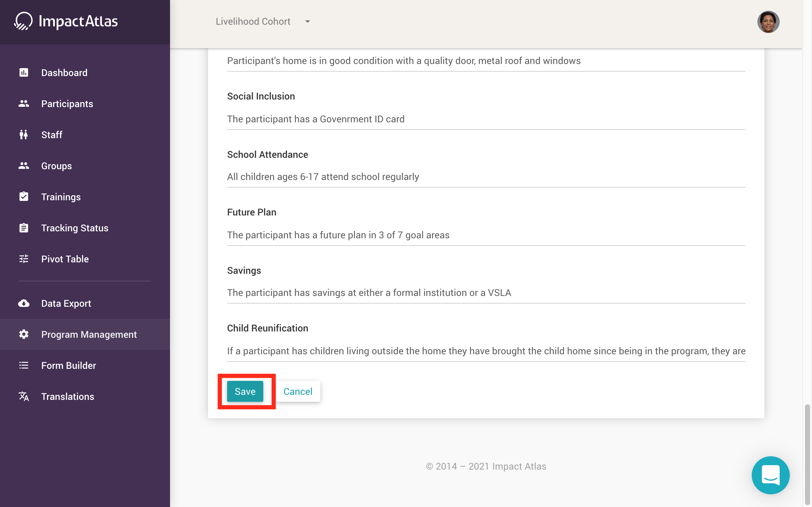
Task: Open the Form Builder list icon
Action: (23, 365)
